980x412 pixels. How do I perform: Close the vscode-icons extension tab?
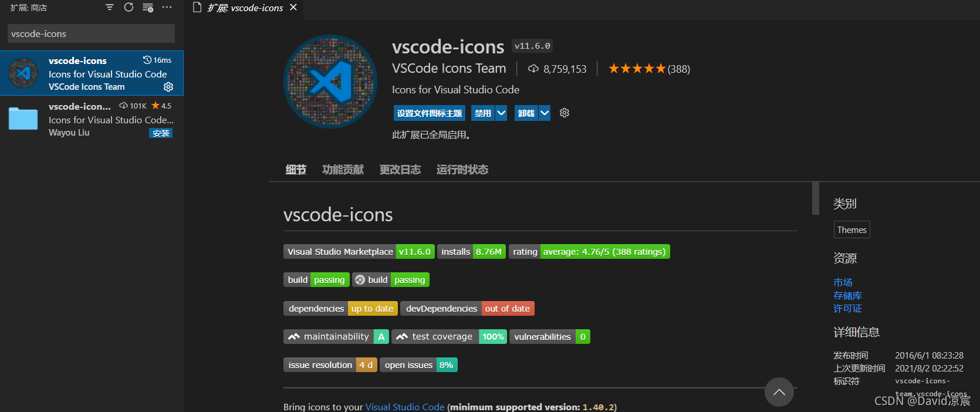click(x=293, y=8)
